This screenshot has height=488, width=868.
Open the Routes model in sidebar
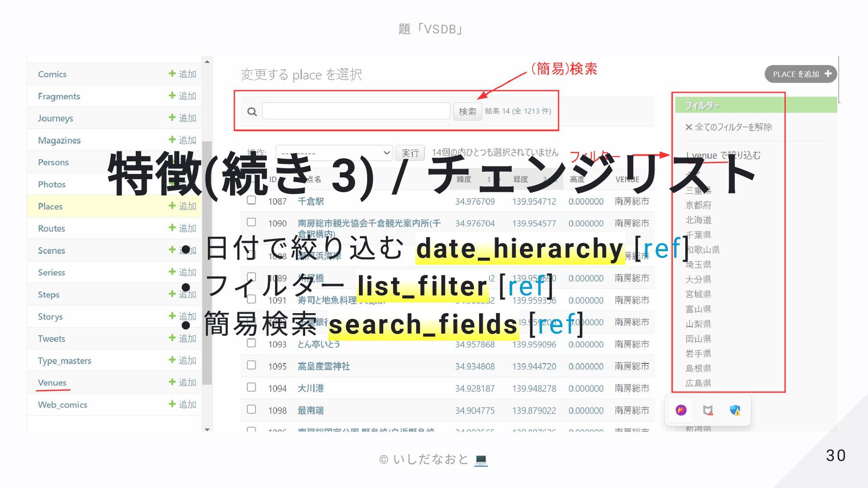pyautogui.click(x=52, y=229)
